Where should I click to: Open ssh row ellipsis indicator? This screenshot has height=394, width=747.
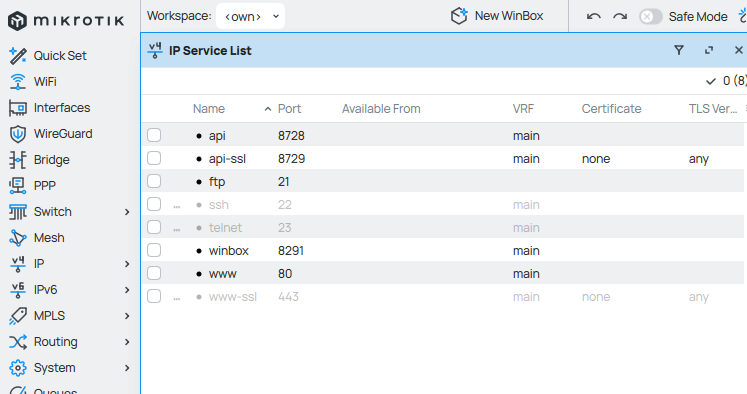177,206
